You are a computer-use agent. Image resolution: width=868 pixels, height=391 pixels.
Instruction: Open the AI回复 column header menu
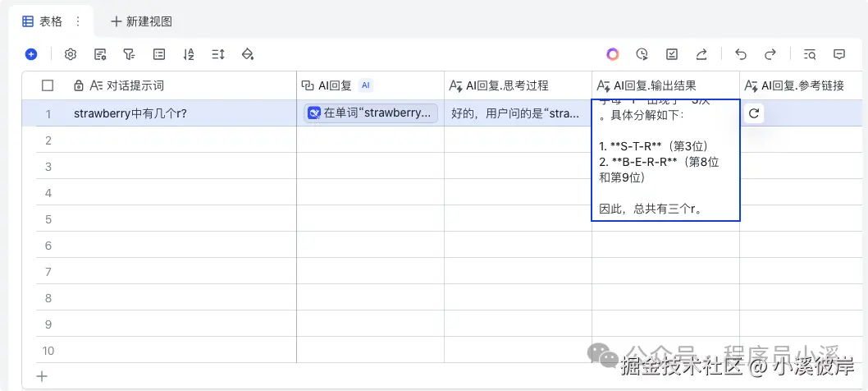pos(335,85)
